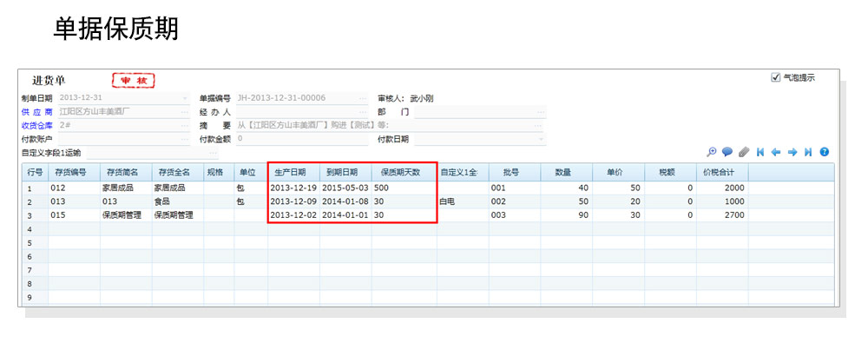Open the 单据编号 field ellipsis picker
Screen dimensions: 868x343
pyautogui.click(x=363, y=99)
